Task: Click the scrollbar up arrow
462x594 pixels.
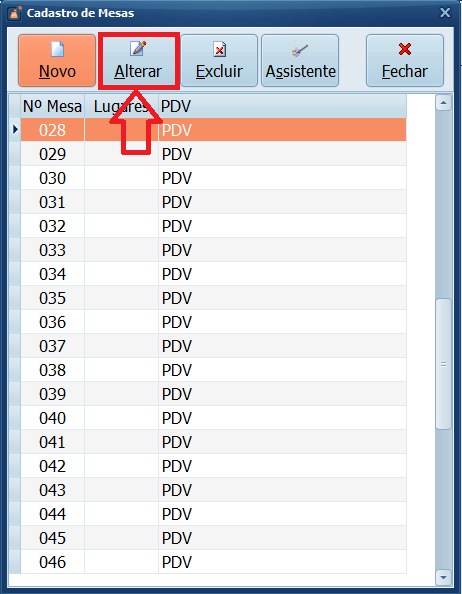Action: (443, 103)
